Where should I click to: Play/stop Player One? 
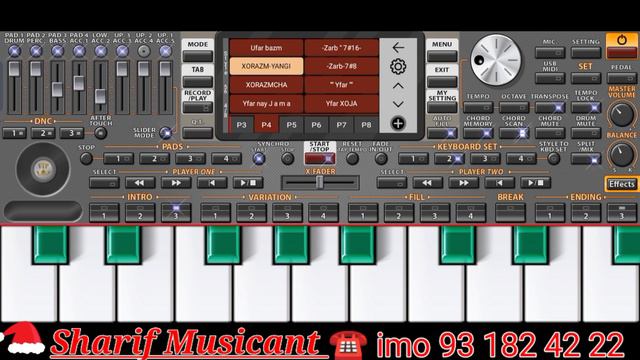point(248,183)
